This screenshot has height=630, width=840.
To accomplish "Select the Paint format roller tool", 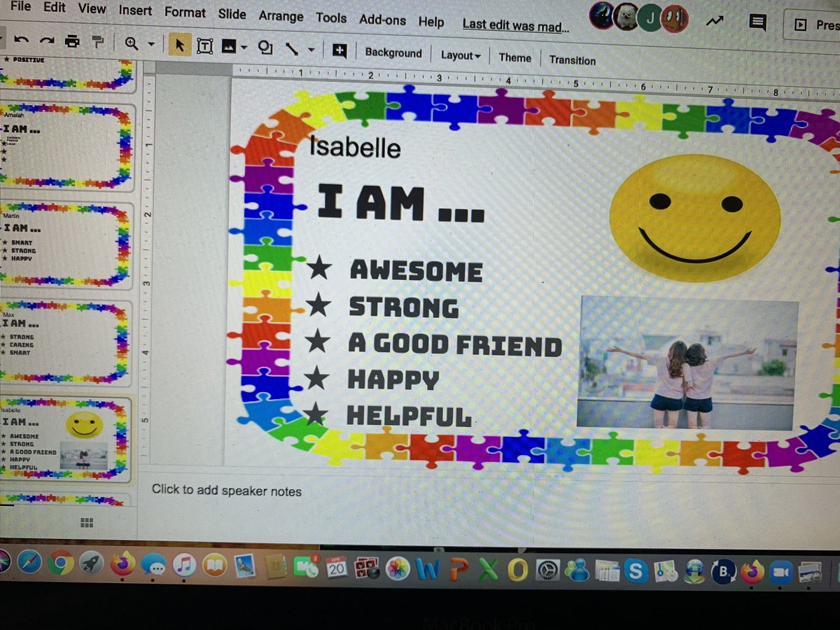I will 98,43.
